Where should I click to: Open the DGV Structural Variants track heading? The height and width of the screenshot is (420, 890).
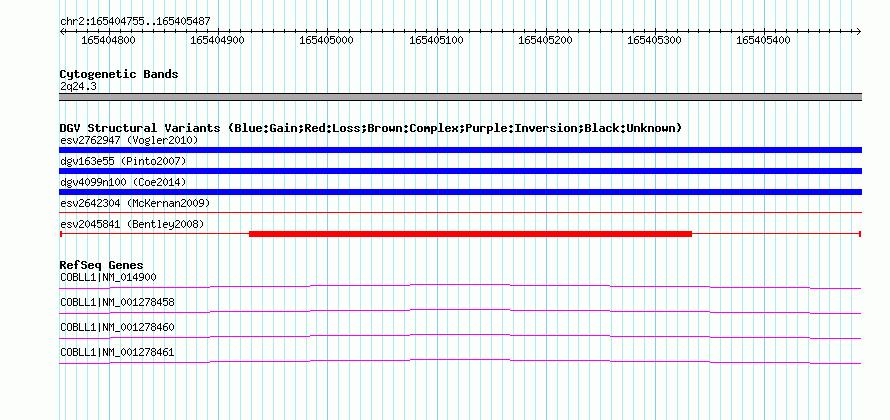tap(371, 128)
